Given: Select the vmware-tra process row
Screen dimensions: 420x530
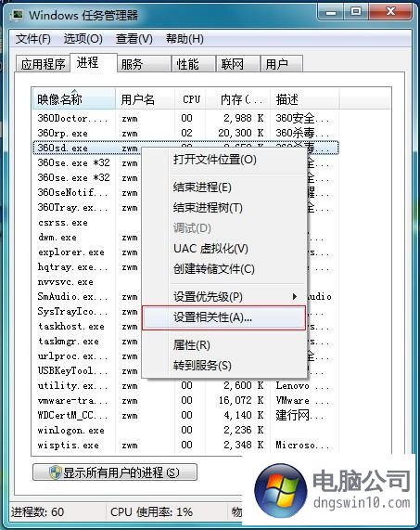Looking at the screenshot, I should (185, 401).
